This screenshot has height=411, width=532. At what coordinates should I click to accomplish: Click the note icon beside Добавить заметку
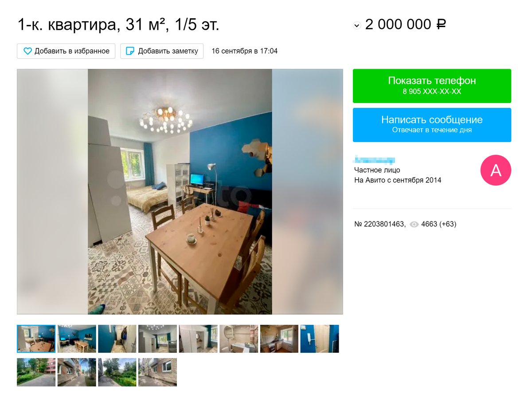click(130, 51)
